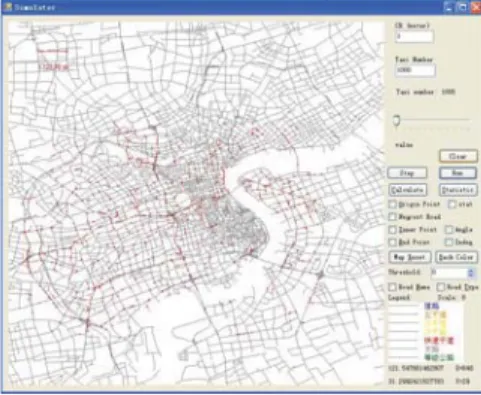Screen dimensions: 481x395
Task: Click the Legend label
Action: (x=399, y=297)
